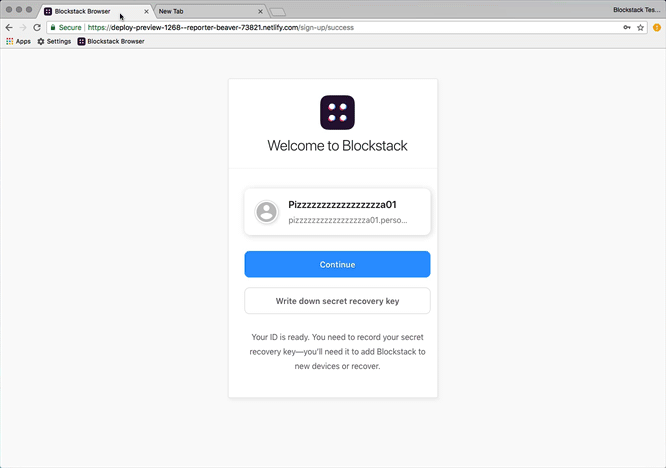Go back with browser back arrow
Screen dimensions: 666x468
coord(9,28)
